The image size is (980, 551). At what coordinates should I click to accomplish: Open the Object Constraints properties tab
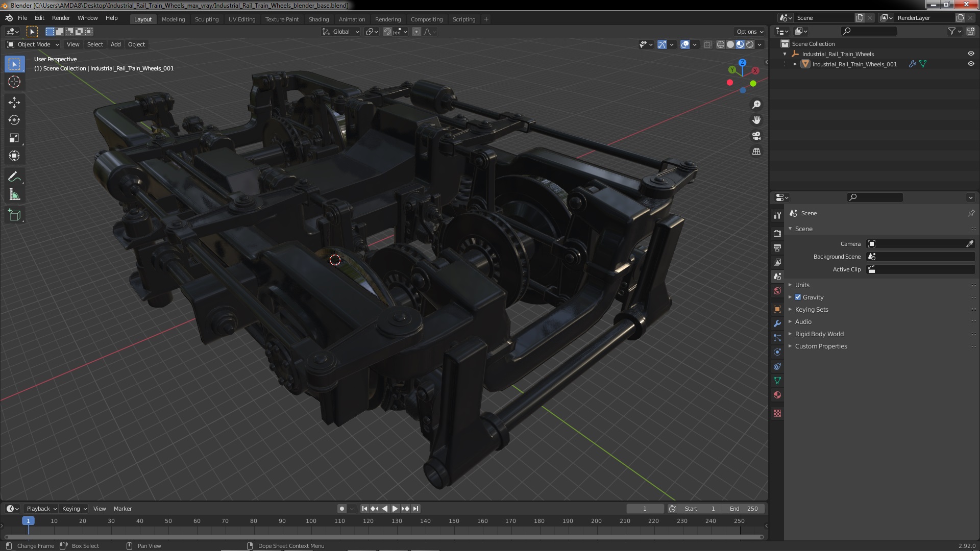[777, 366]
